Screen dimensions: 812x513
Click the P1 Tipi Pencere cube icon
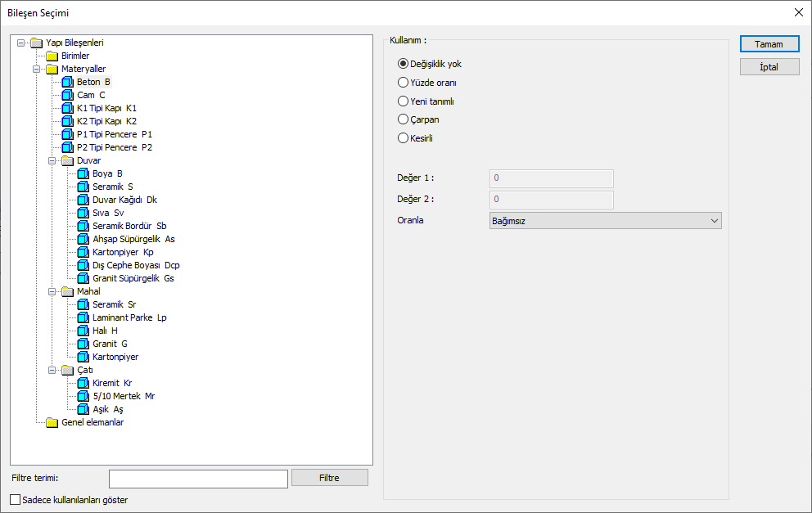[x=67, y=134]
